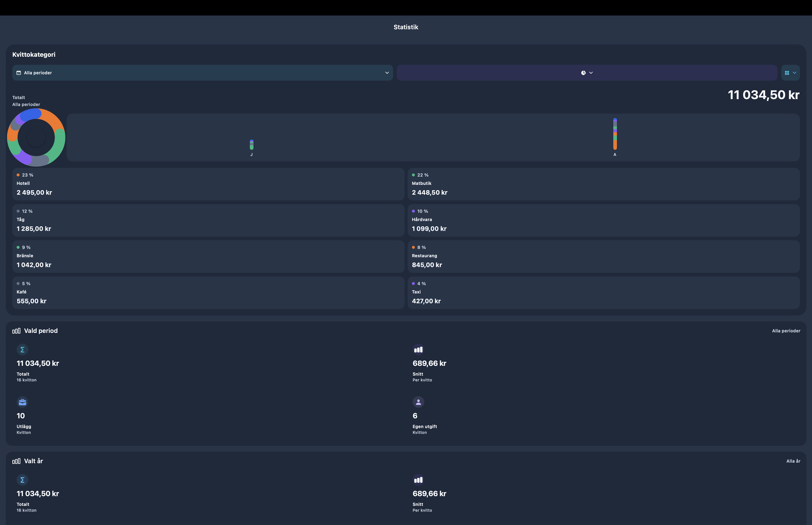Viewport: 812px width, 525px height.
Task: Click the Statistik page title
Action: coord(406,27)
